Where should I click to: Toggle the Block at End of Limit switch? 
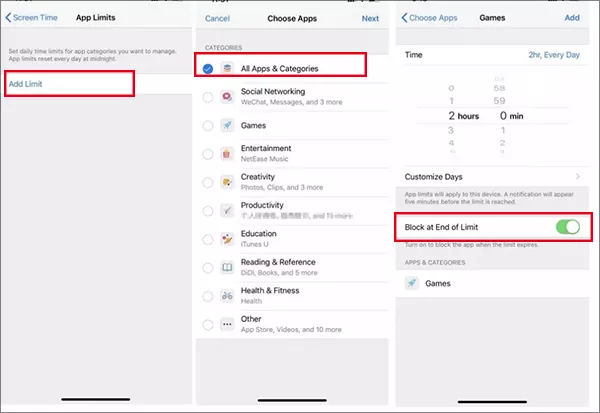coord(566,227)
